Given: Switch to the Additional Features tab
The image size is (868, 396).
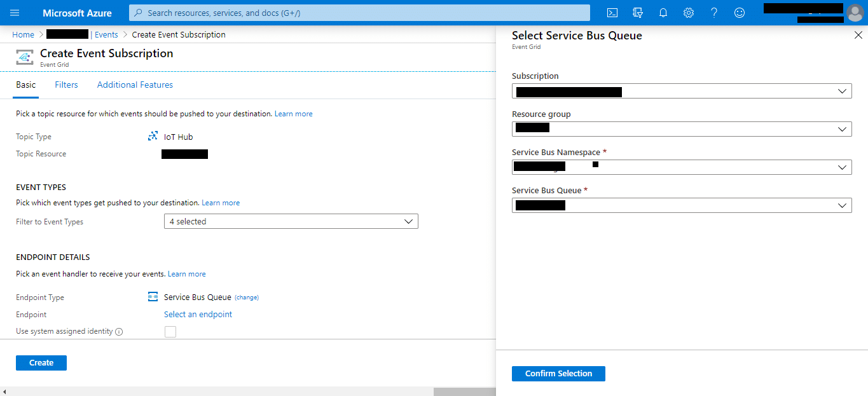Looking at the screenshot, I should 135,85.
